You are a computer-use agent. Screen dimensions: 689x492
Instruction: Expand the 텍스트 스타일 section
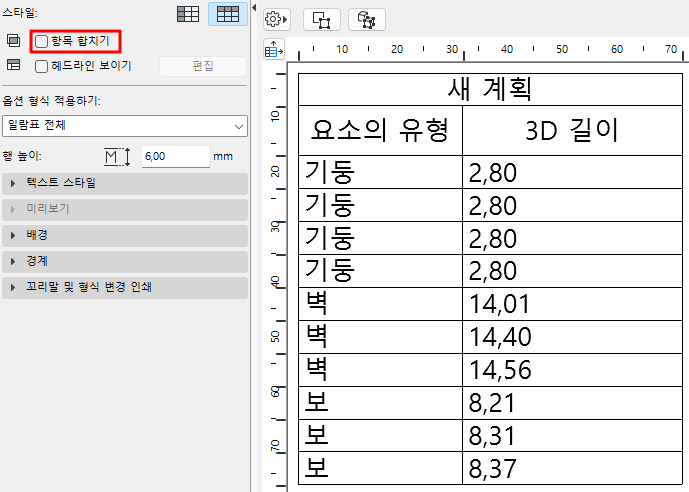(125, 183)
